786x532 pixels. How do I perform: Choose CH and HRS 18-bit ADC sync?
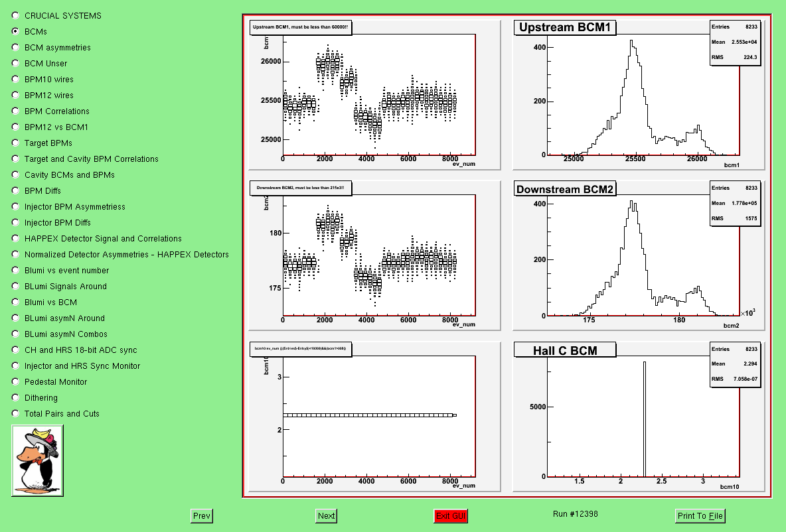(x=15, y=350)
